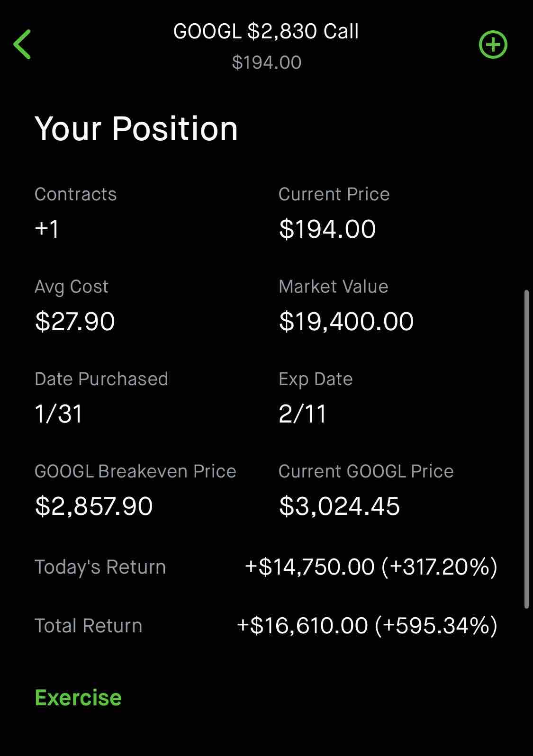Tap the green plus circle icon
This screenshot has height=756, width=533.
pyautogui.click(x=493, y=45)
